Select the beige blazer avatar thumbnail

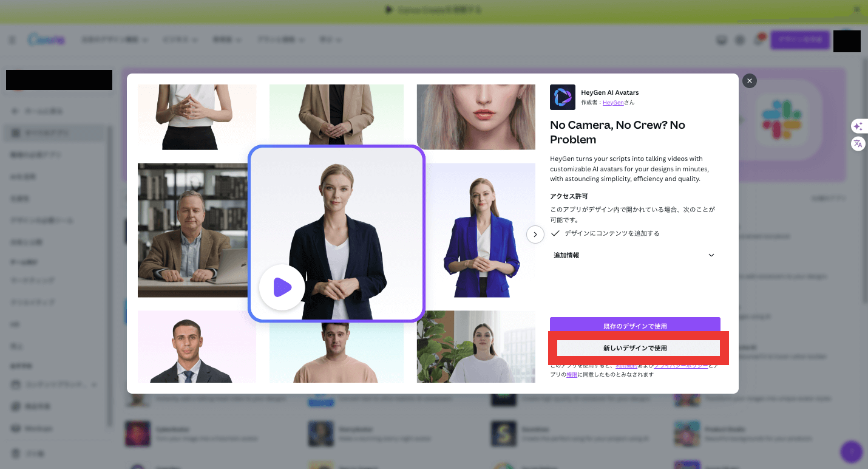(x=336, y=114)
